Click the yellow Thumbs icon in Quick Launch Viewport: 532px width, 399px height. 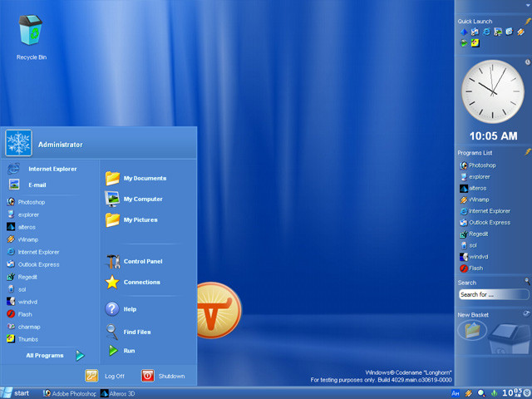point(475,43)
